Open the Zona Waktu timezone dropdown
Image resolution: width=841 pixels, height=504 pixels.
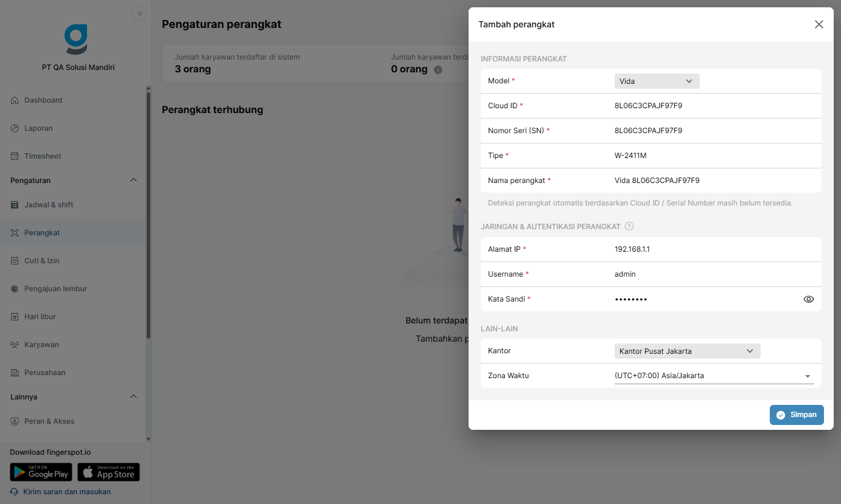coord(714,376)
